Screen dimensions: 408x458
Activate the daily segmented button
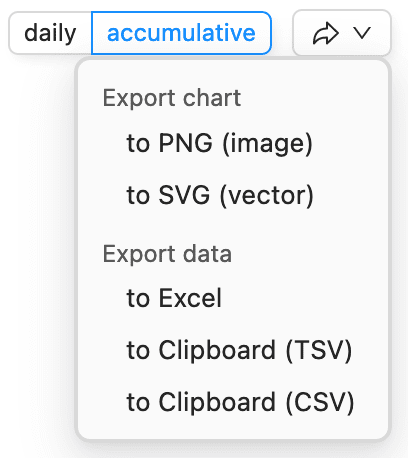[x=50, y=33]
